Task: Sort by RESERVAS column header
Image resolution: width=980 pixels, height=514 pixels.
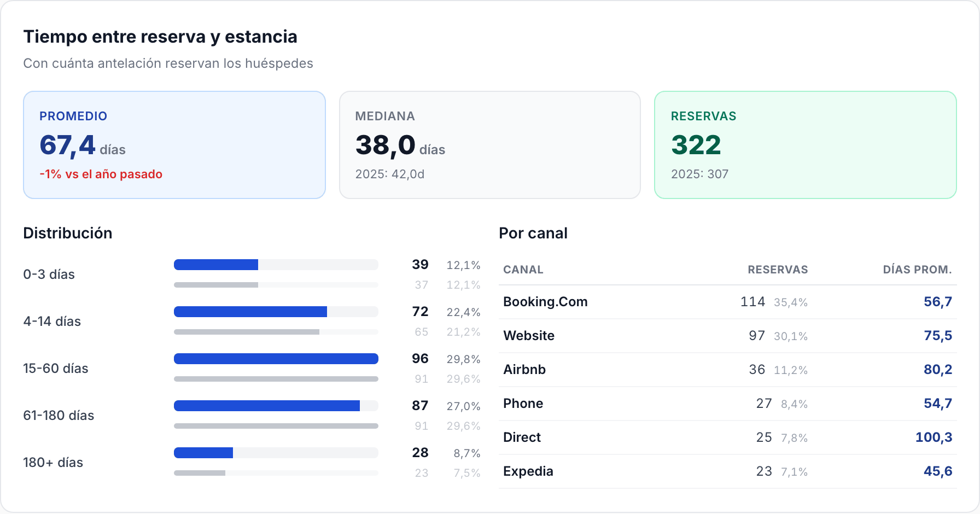Action: (778, 270)
